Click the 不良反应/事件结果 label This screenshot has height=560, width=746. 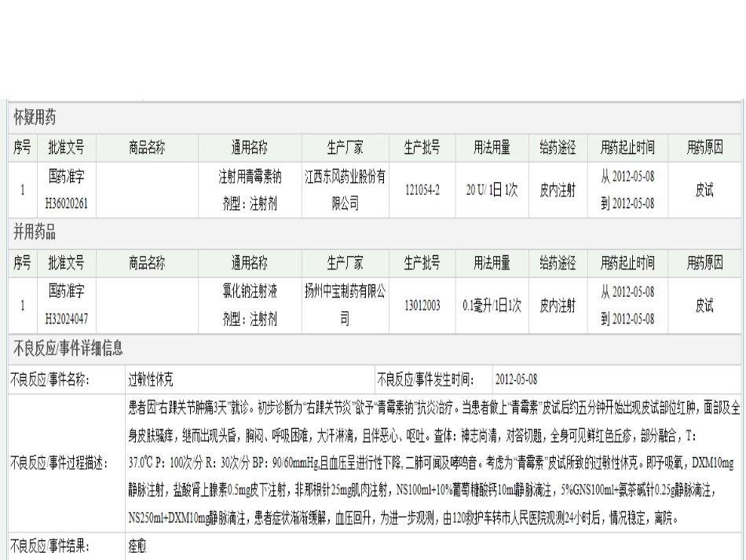[x=50, y=546]
